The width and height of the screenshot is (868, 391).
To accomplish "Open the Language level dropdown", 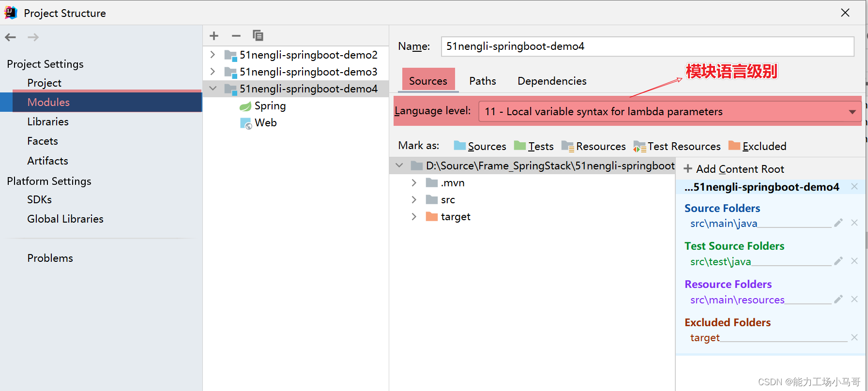I will click(x=852, y=112).
